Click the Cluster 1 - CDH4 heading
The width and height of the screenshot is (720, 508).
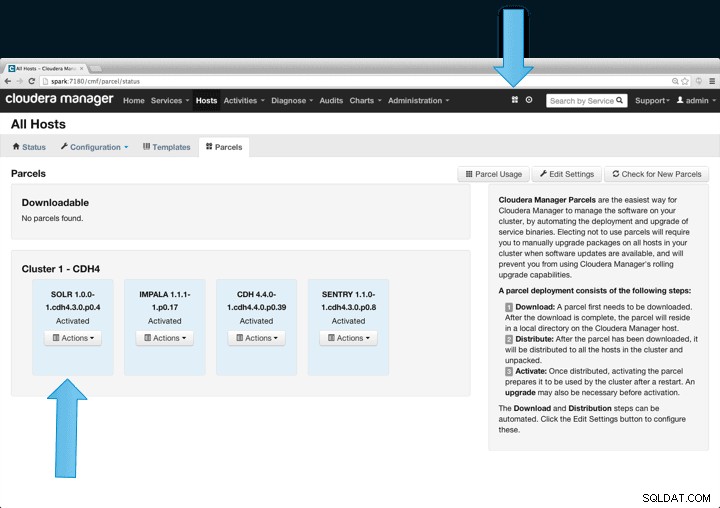[x=61, y=269]
